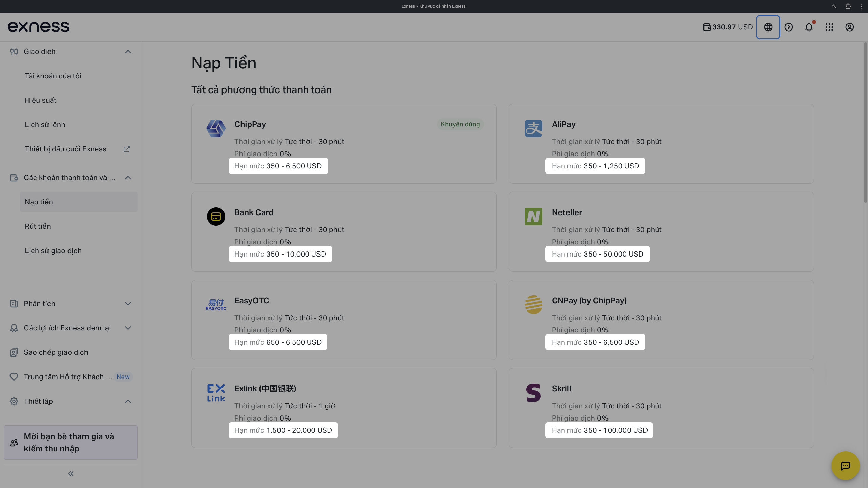Open the help question-mark icon
Screen dimensions: 868x488
(789, 27)
